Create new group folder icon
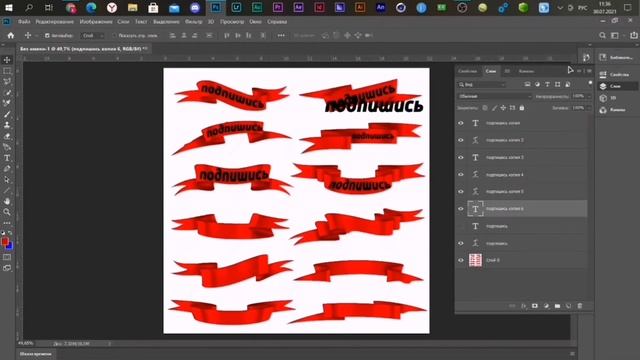This screenshot has height=360, width=640. pos(557,306)
